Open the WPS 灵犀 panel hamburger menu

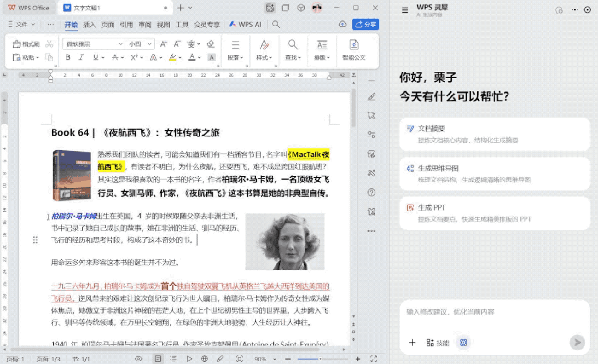pyautogui.click(x=405, y=10)
